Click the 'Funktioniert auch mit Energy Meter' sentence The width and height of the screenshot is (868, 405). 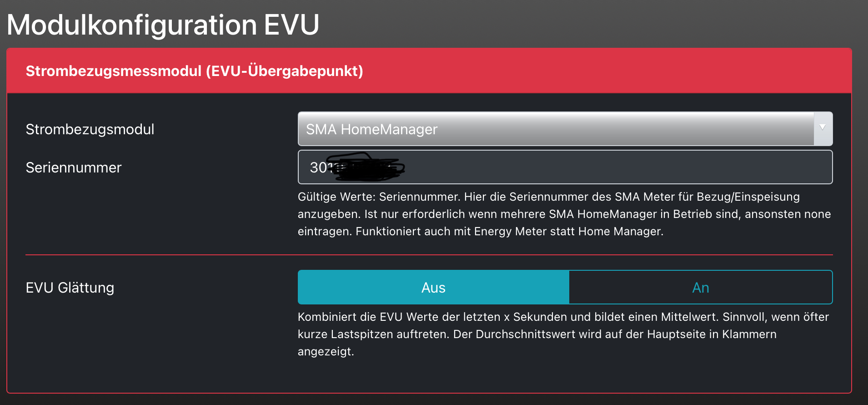509,231
